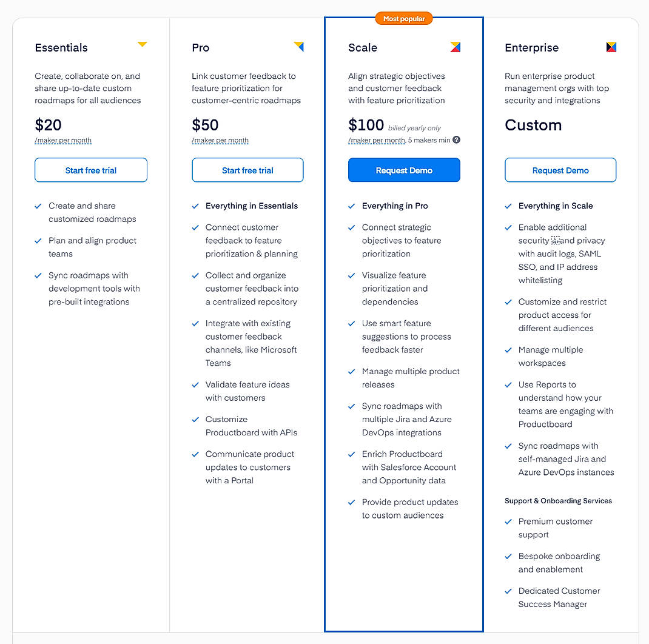Click the Most popular badge
Image resolution: width=649 pixels, height=644 pixels.
[404, 19]
